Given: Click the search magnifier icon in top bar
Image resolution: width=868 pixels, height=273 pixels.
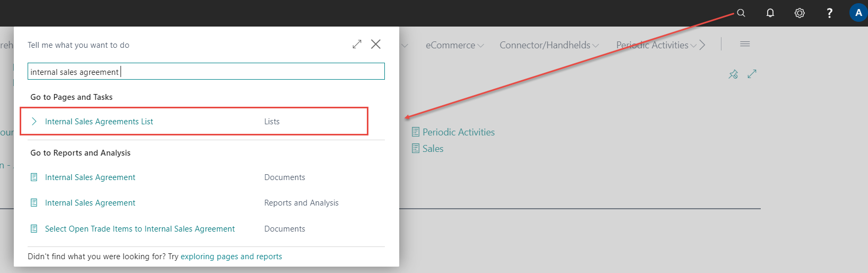Looking at the screenshot, I should coord(741,13).
